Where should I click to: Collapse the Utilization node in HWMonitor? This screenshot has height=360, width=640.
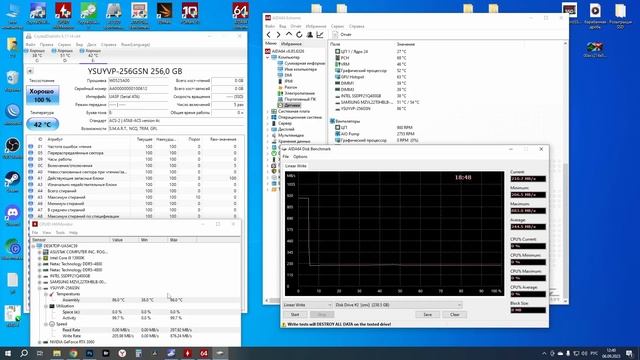[46, 306]
